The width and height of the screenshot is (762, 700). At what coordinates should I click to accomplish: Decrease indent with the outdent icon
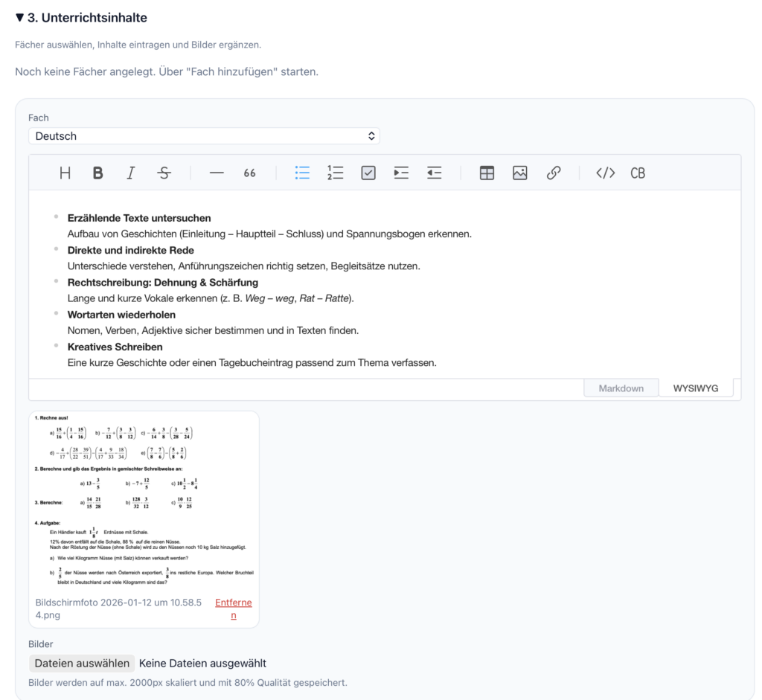click(x=435, y=173)
